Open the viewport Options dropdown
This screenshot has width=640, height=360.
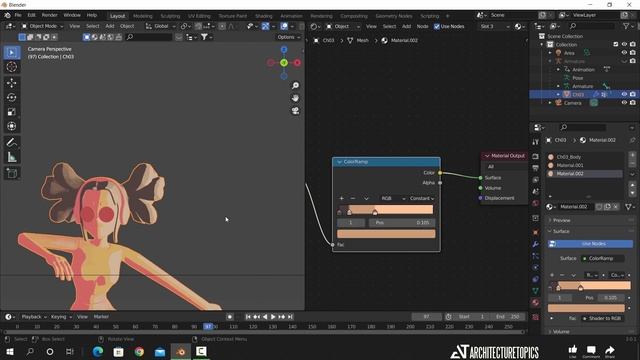(288, 37)
